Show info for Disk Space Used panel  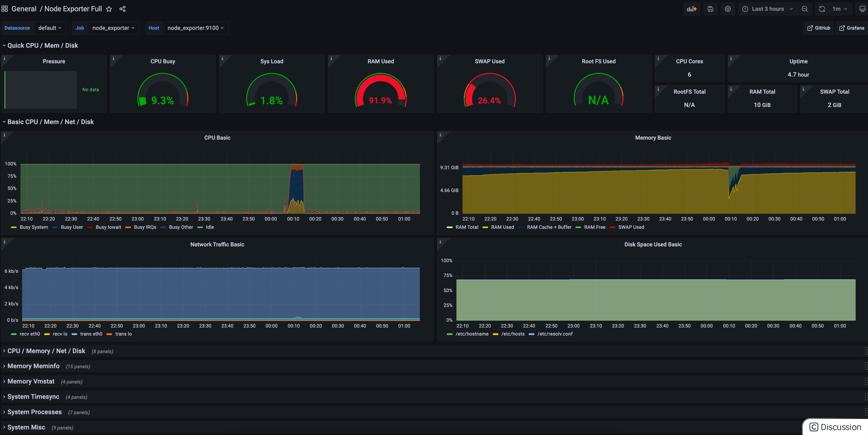pyautogui.click(x=440, y=242)
